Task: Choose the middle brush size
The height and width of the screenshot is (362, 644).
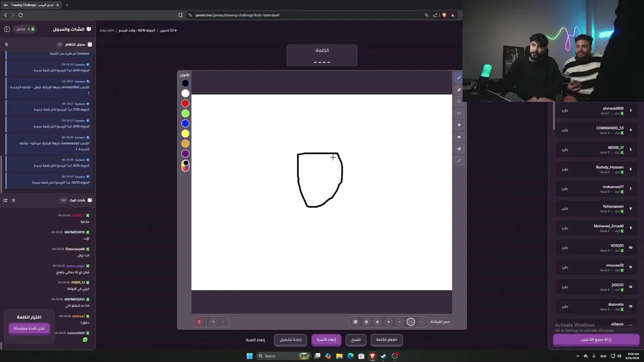Action: coord(388,322)
